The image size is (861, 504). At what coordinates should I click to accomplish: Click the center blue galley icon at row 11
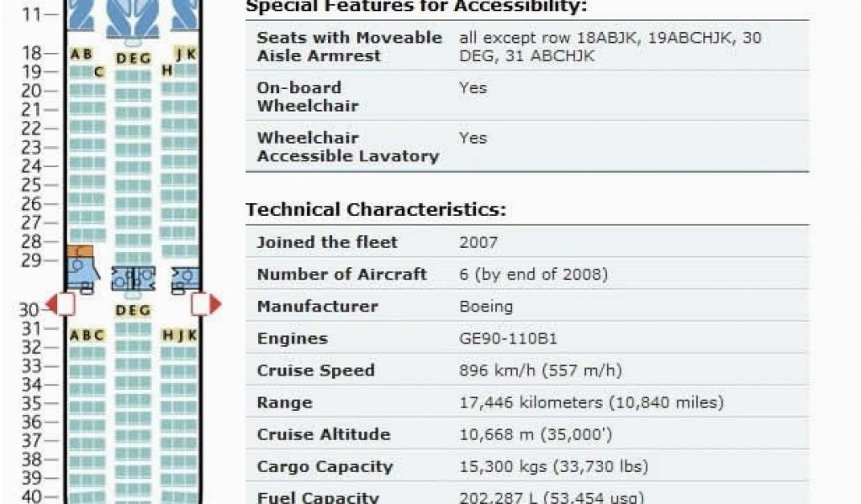[x=133, y=18]
